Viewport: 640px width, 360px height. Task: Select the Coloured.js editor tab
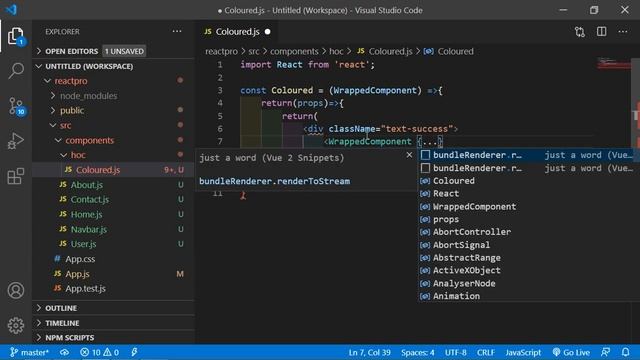(x=237, y=32)
